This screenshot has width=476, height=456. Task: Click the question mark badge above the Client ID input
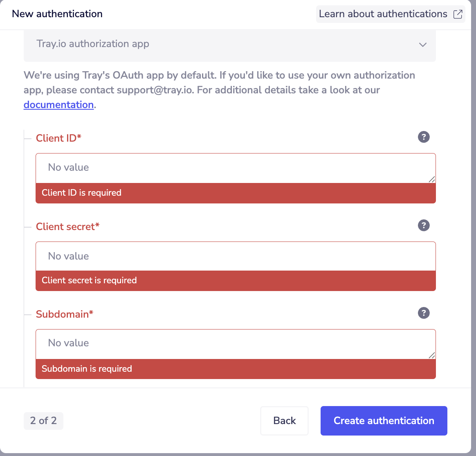pyautogui.click(x=424, y=137)
